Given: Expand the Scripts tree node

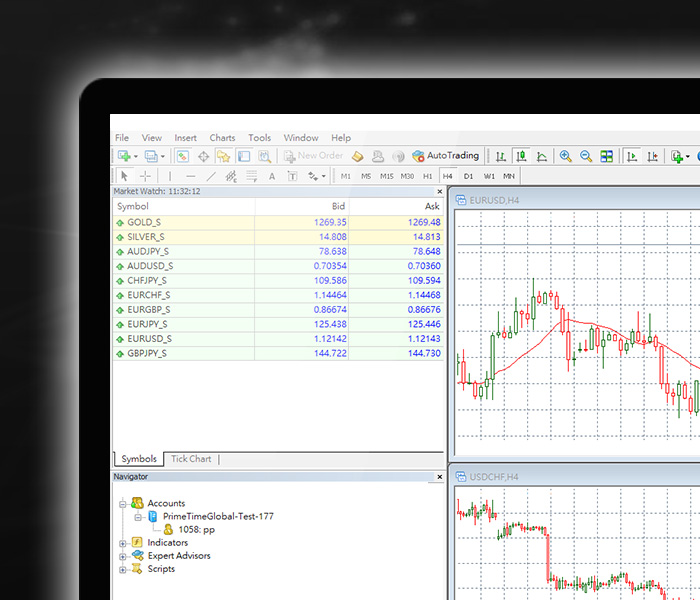Looking at the screenshot, I should [122, 570].
